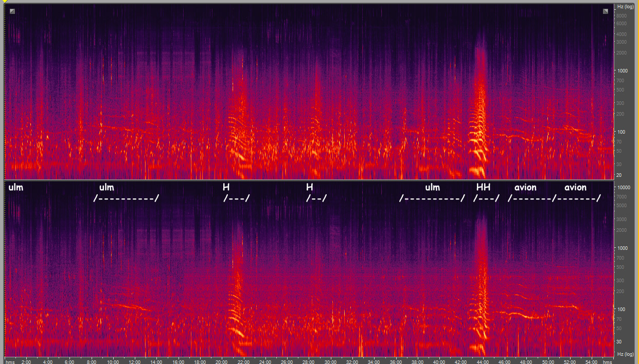Click the first 'avion' annotation label

[x=525, y=188]
